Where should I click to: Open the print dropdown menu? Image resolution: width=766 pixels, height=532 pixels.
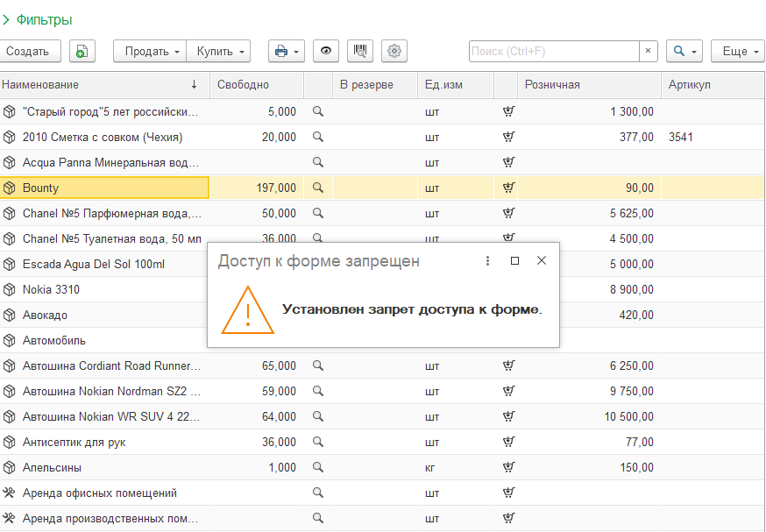[286, 52]
